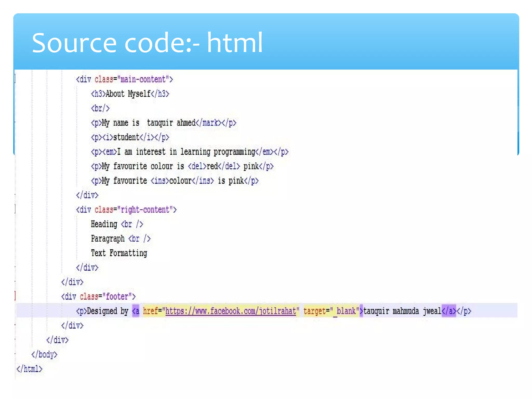Click the highlighted closing </a> tag
Screen dimensions: 532x399
tap(449, 311)
